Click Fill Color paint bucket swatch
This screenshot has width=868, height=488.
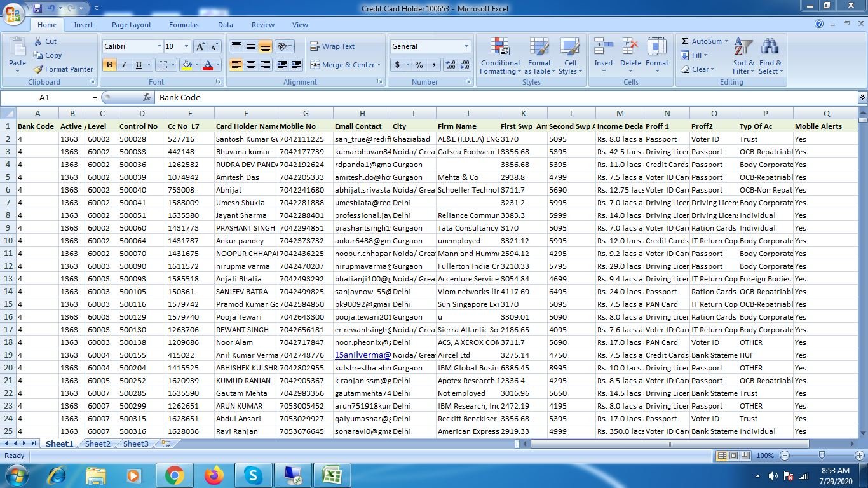pyautogui.click(x=187, y=65)
